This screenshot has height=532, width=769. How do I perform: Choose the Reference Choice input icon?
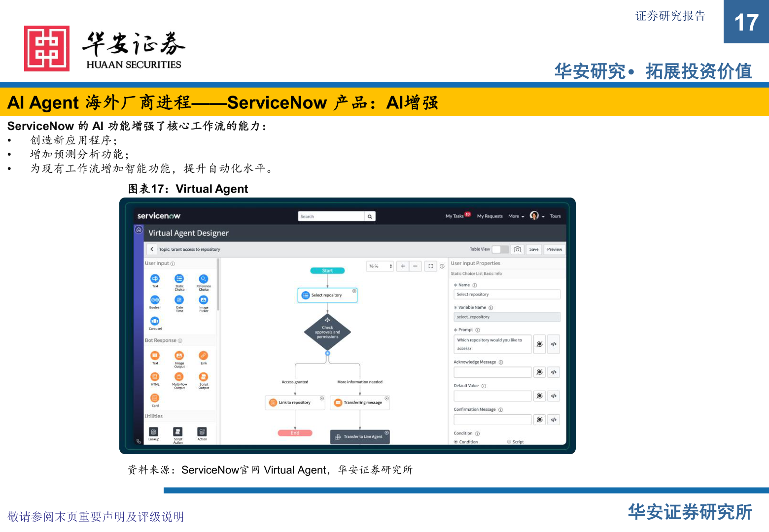click(204, 279)
